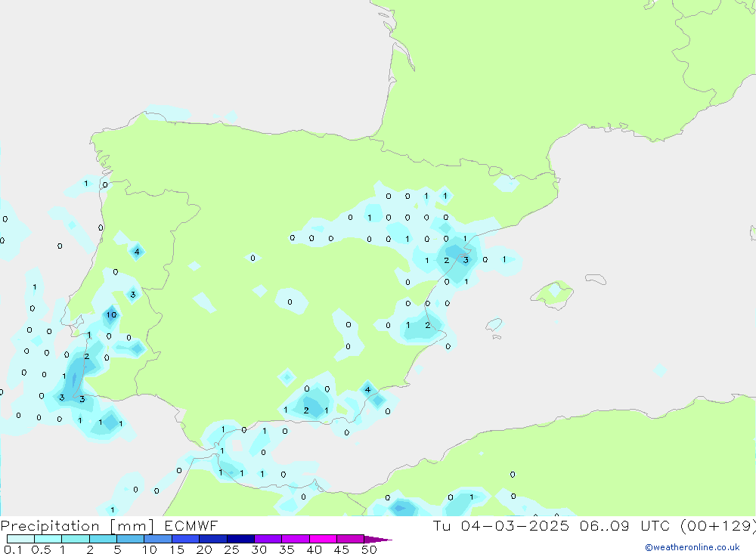The width and height of the screenshot is (756, 554).
Task: Click the above-50 arrow tip of the legend
Action: tap(378, 539)
